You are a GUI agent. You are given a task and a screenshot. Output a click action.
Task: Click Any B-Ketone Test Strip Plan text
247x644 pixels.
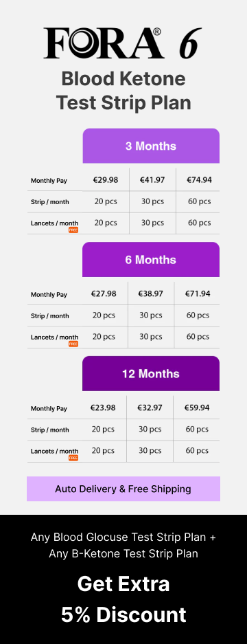tap(123, 554)
